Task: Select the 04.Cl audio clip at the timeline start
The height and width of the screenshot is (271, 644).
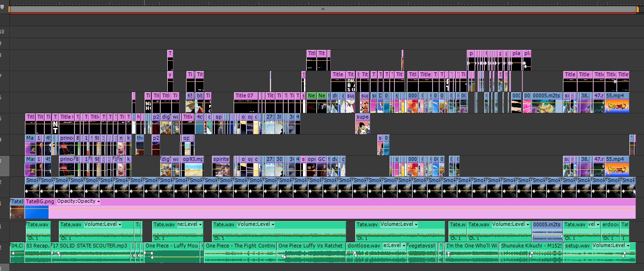Action: click(x=17, y=253)
